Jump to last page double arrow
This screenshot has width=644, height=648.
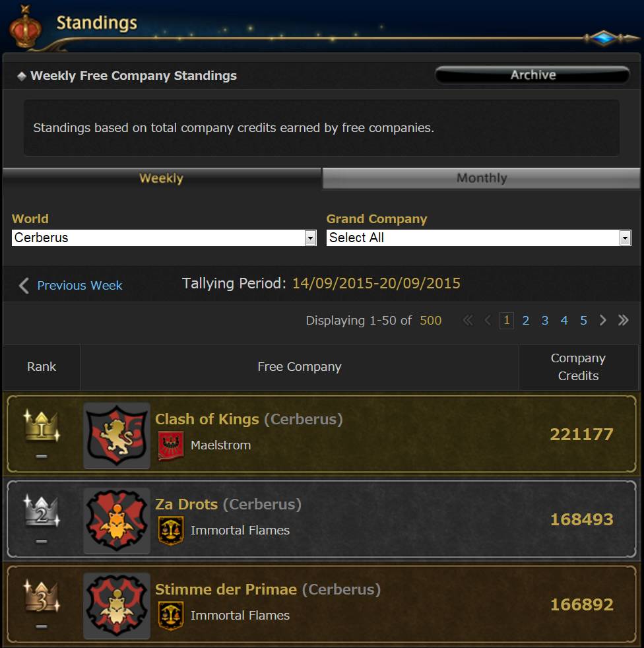[x=624, y=320]
